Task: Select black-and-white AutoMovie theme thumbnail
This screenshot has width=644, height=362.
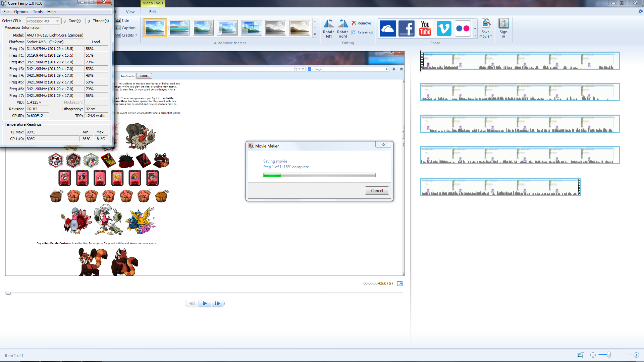Action: pos(275,28)
